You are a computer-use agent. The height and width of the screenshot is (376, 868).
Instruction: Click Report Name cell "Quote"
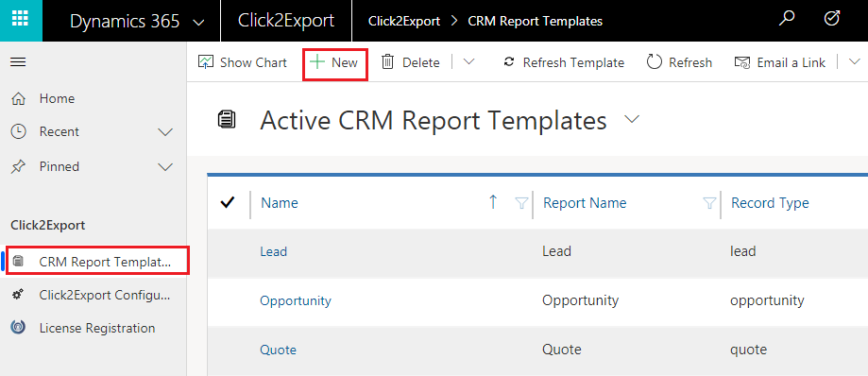[562, 350]
